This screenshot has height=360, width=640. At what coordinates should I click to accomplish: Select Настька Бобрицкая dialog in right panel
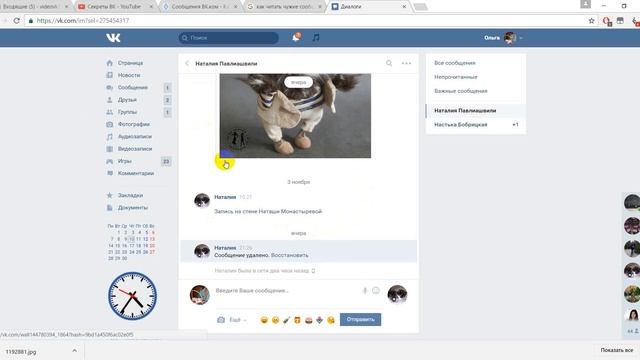[476, 124]
